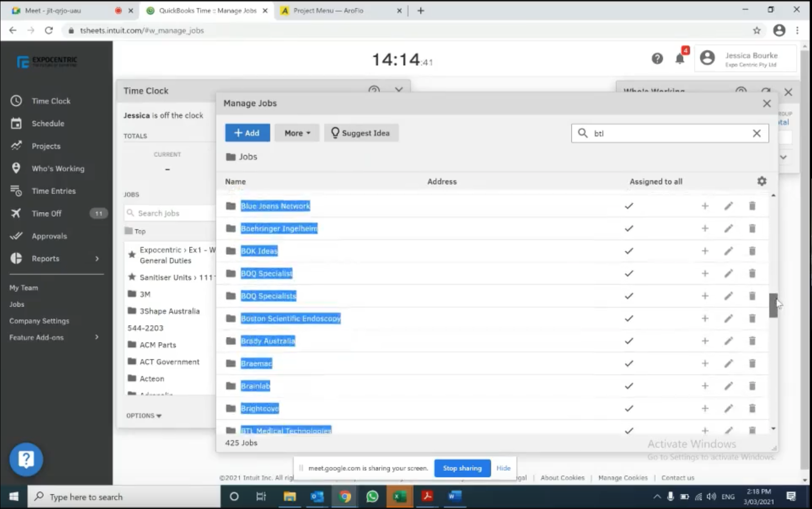Hide the screen sharing bar
Screen dimensions: 812x509
[x=504, y=468]
